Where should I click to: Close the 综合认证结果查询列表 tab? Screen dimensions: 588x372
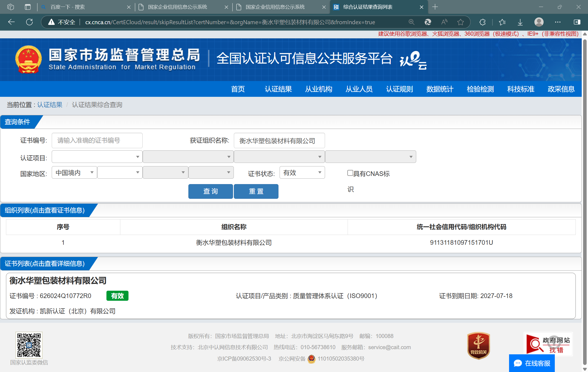(422, 7)
